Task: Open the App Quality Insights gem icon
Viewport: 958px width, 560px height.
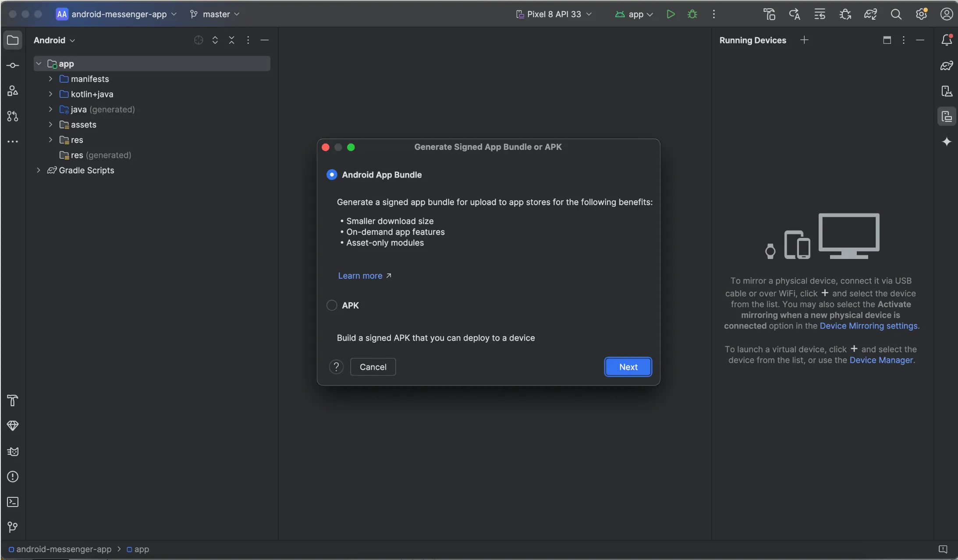Action: click(x=13, y=425)
